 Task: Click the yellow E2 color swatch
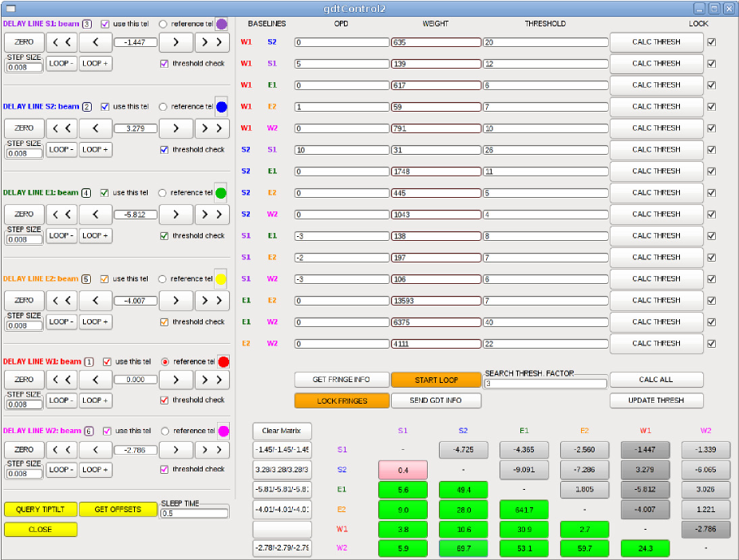(x=220, y=279)
